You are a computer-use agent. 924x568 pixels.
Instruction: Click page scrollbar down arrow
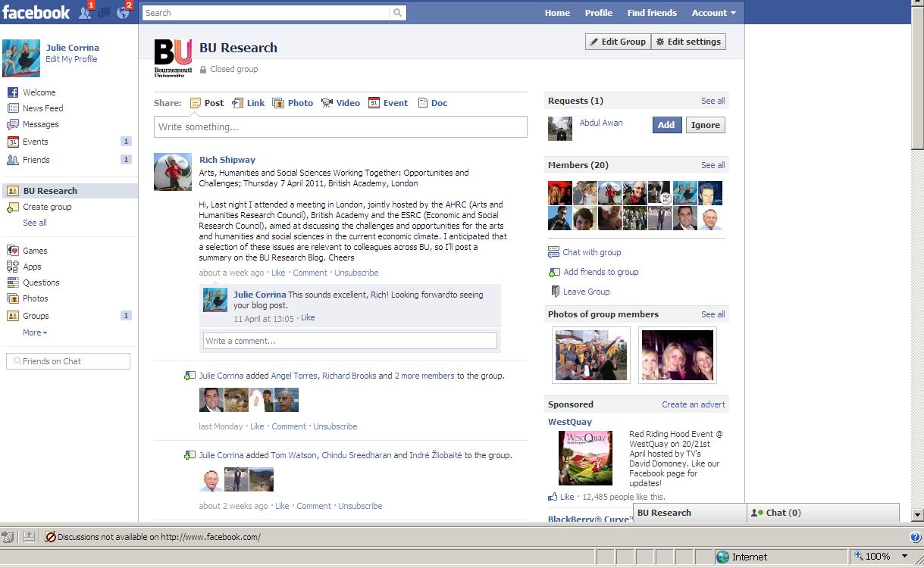pos(917,515)
